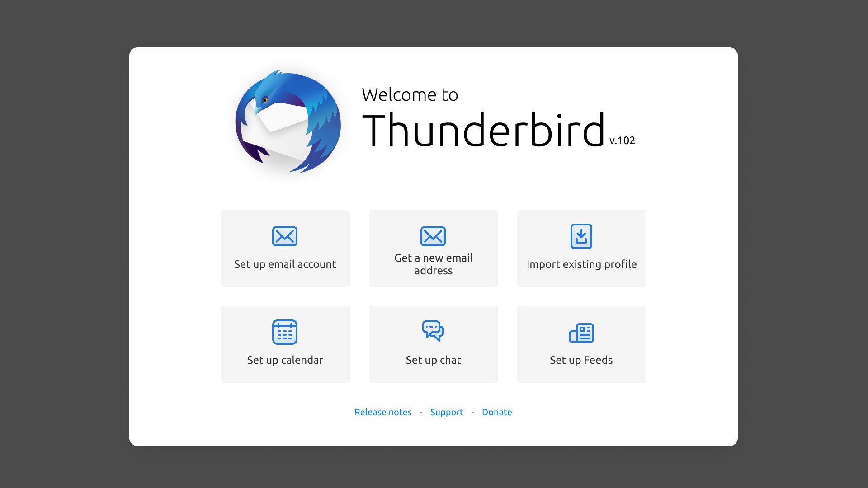Open the Set up email account card
The height and width of the screenshot is (488, 868).
pos(285,248)
